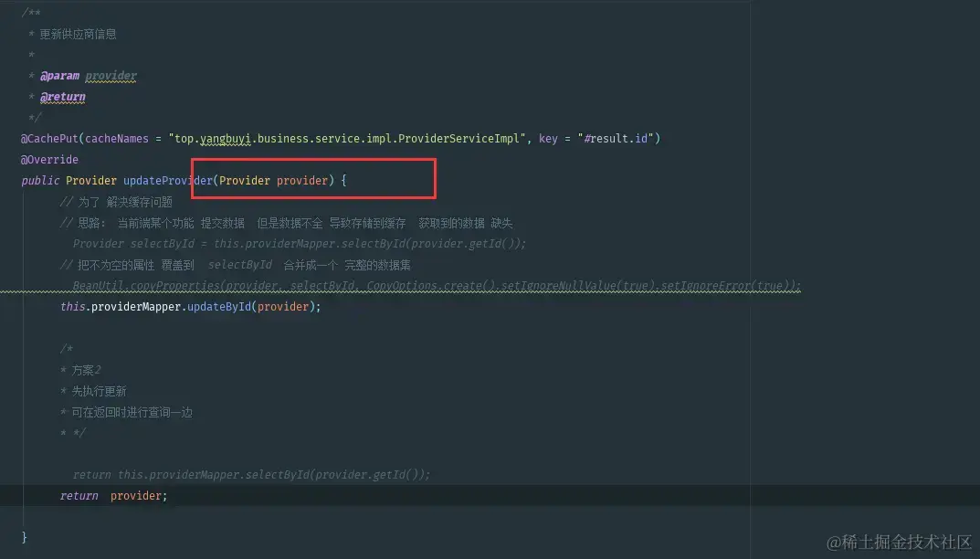Click the updateById method call
The width and height of the screenshot is (980, 559).
tap(219, 306)
